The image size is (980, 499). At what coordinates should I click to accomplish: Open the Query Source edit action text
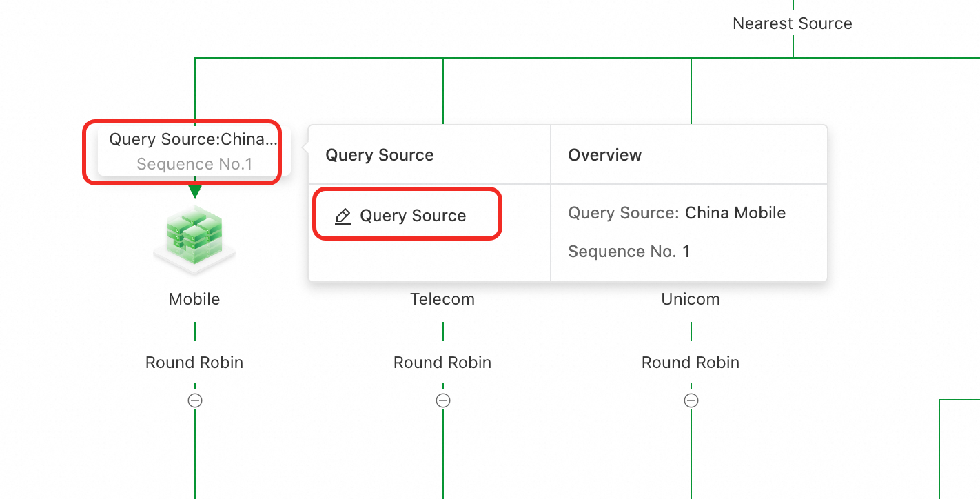click(x=413, y=216)
